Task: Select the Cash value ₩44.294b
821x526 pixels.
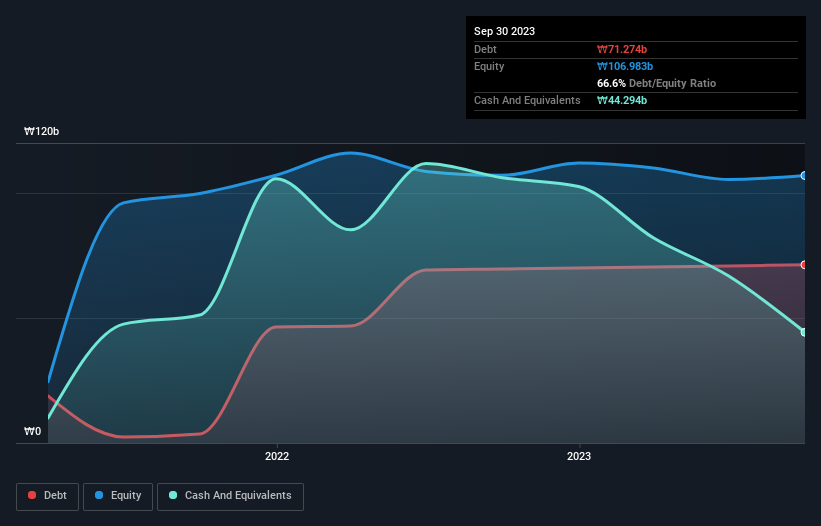Action: coord(622,100)
